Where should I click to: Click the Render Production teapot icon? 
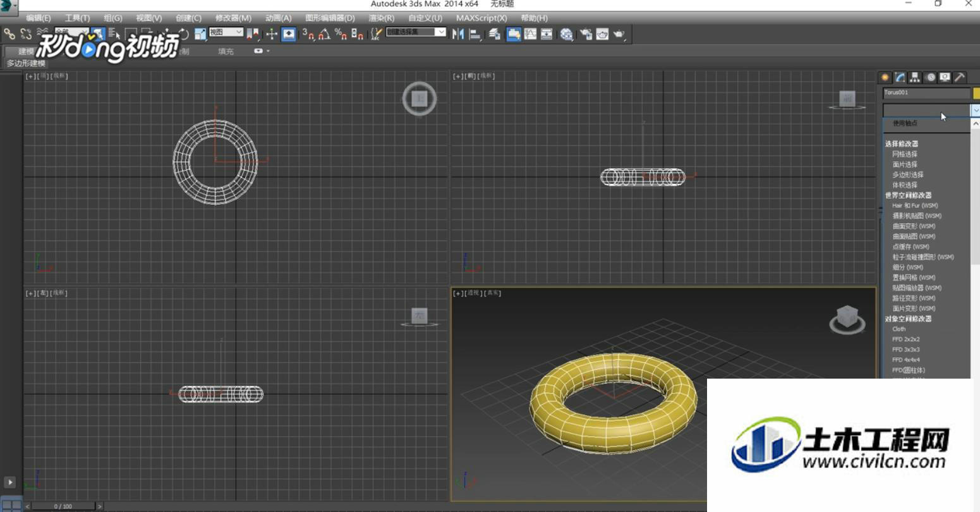[x=619, y=34]
